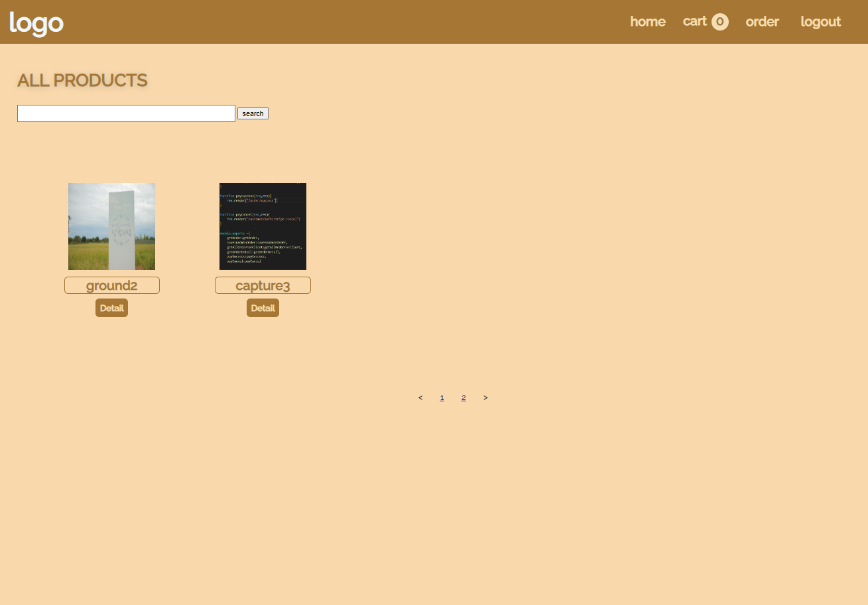
Task: Log out via the logout link
Action: pos(821,22)
